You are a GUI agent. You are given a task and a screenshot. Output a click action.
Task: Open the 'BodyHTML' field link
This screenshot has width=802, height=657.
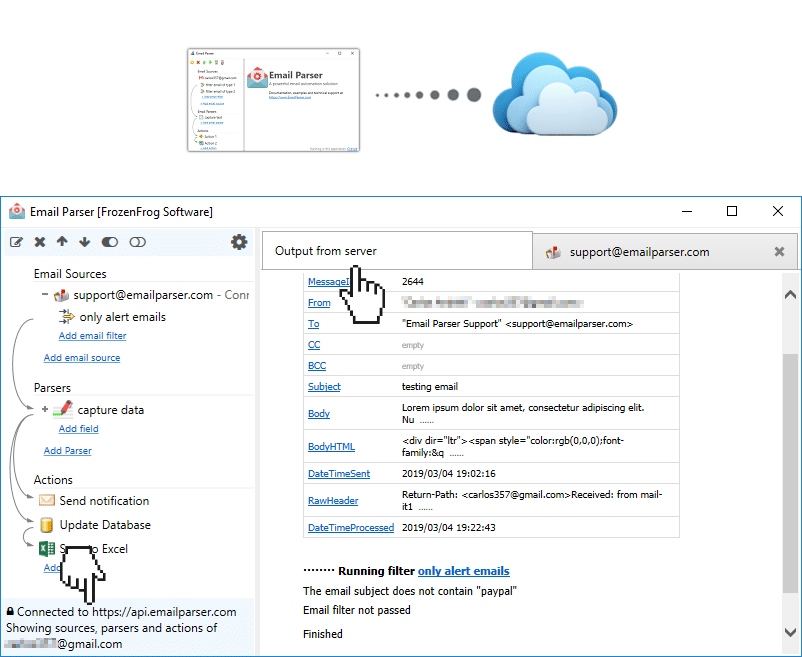331,446
